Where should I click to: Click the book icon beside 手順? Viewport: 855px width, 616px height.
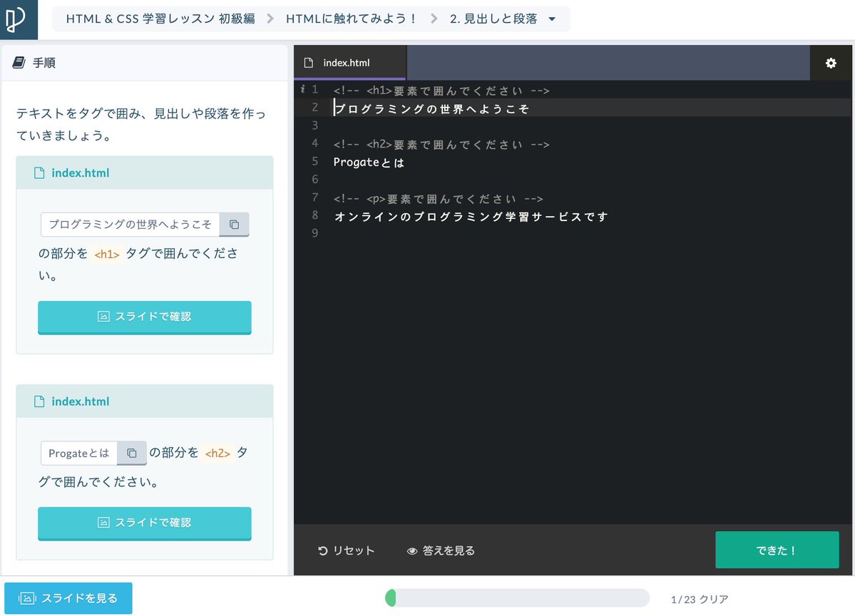coord(19,63)
